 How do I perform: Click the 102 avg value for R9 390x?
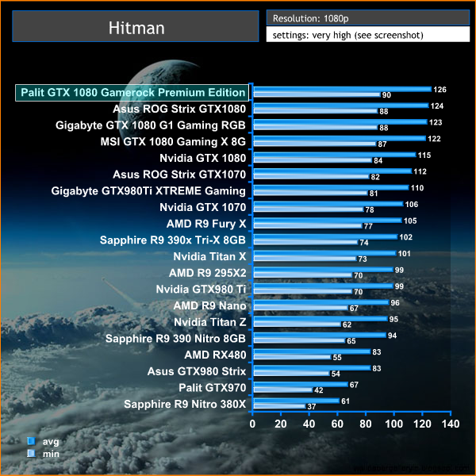pyautogui.click(x=406, y=237)
